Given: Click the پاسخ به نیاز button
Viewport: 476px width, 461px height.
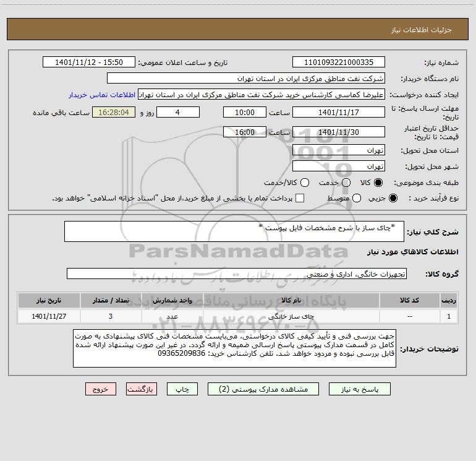Looking at the screenshot, I should (360, 389).
